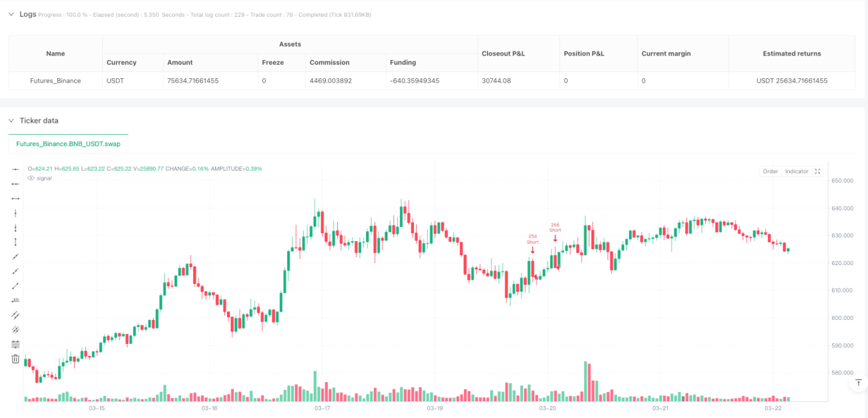Image resolution: width=868 pixels, height=418 pixels.
Task: Click the Futures_Binance name cell
Action: tap(55, 81)
